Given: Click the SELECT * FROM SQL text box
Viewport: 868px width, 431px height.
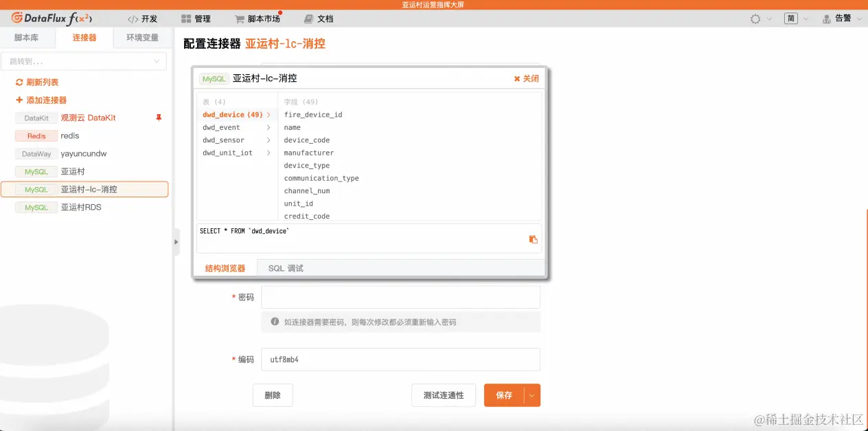Looking at the screenshot, I should [x=369, y=238].
